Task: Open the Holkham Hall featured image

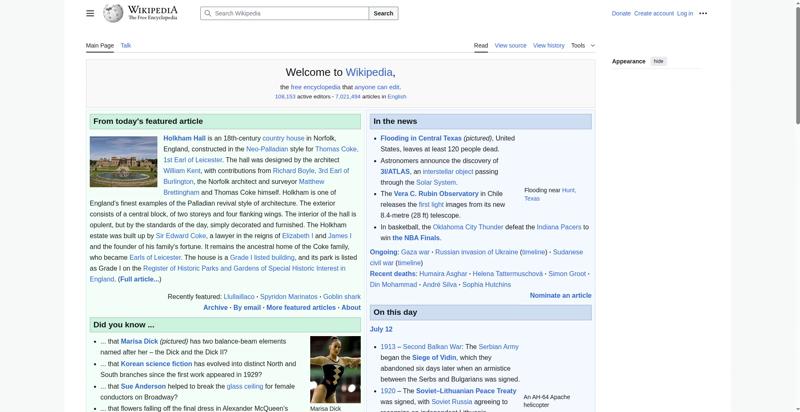Action: (x=123, y=162)
